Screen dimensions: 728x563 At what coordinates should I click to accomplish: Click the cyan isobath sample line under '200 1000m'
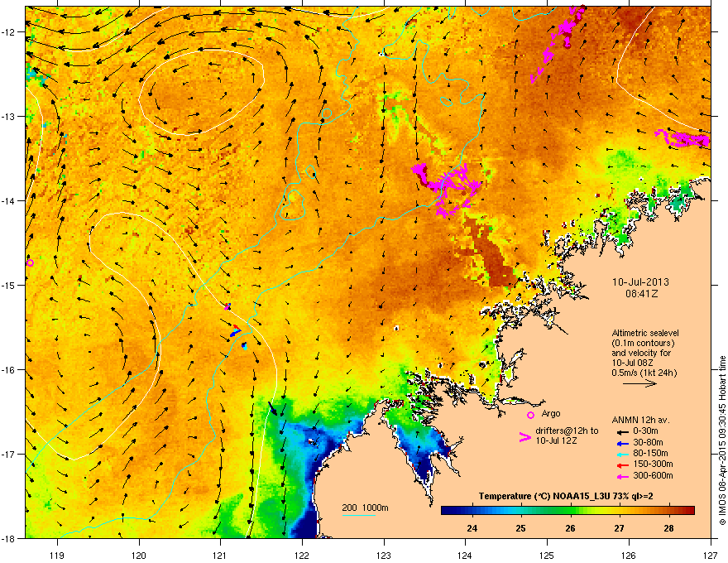pos(359,515)
